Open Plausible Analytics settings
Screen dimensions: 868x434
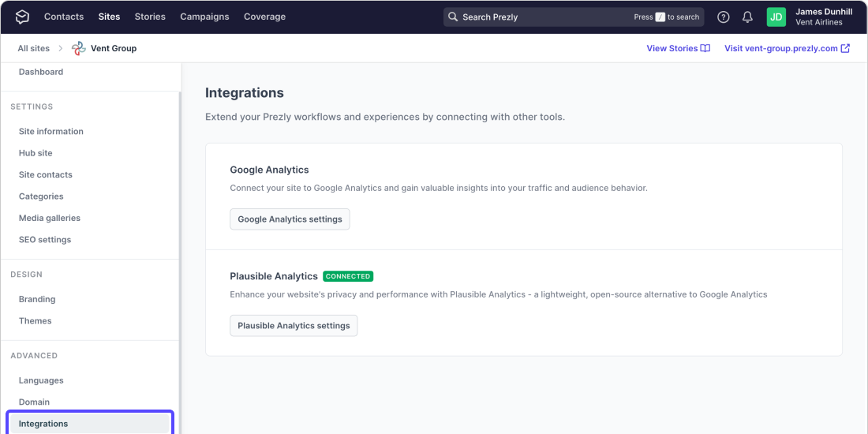point(293,325)
